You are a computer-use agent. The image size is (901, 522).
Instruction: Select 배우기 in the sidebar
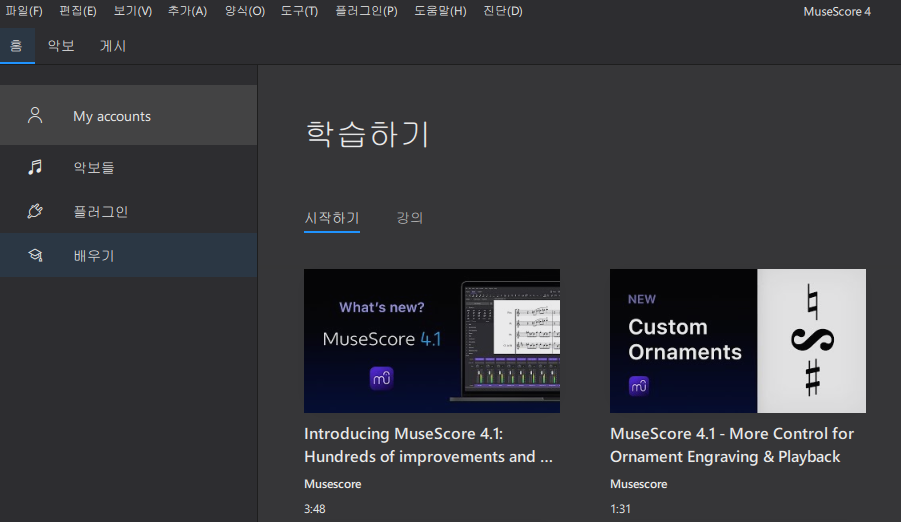[128, 255]
